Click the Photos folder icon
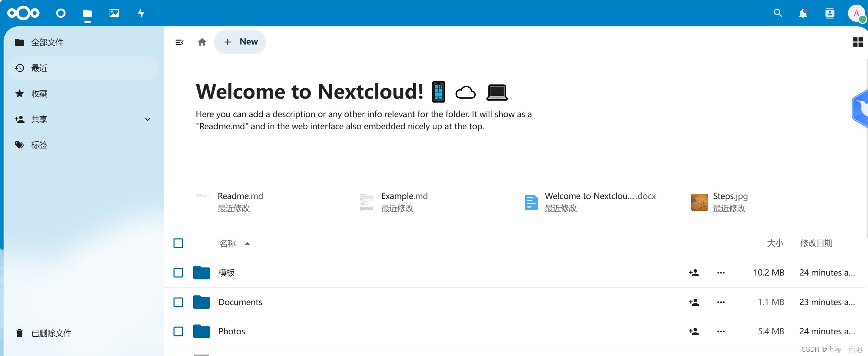This screenshot has width=868, height=356. click(x=201, y=331)
